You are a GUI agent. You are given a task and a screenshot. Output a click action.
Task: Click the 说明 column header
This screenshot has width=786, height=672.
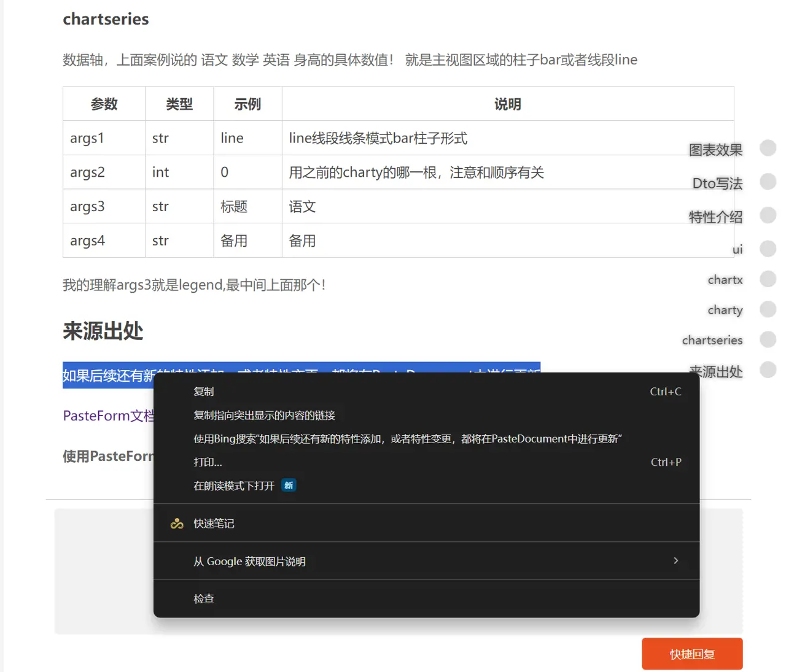coord(508,104)
